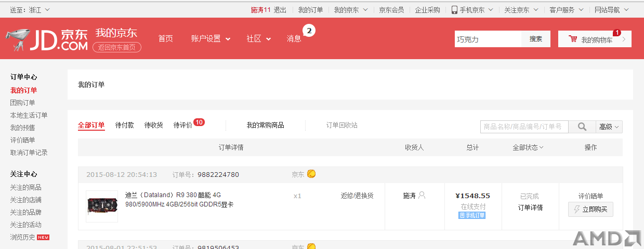Open 我的购物车 button
Viewport: 644px width, 249px height.
pos(595,39)
